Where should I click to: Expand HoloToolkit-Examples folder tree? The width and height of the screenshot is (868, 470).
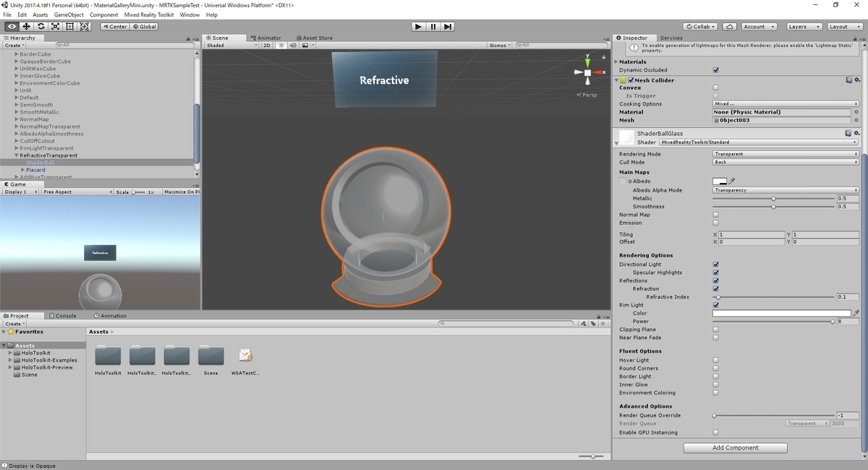click(x=10, y=360)
